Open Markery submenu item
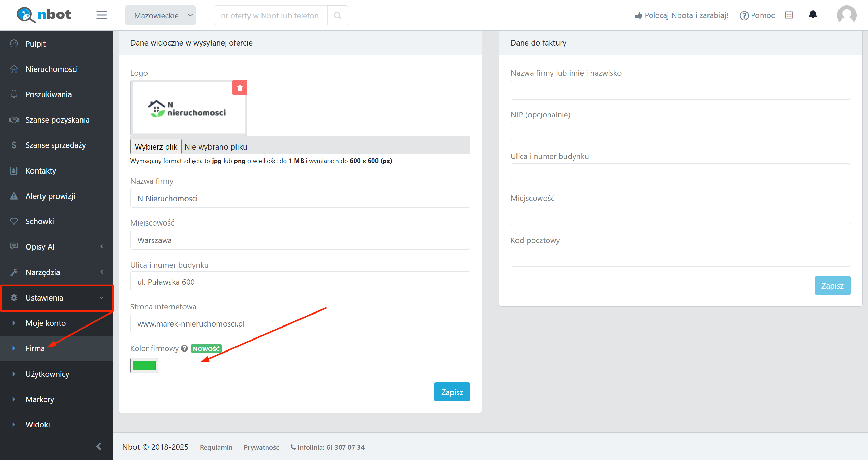Screen dimensions: 868x460 (56, 399)
